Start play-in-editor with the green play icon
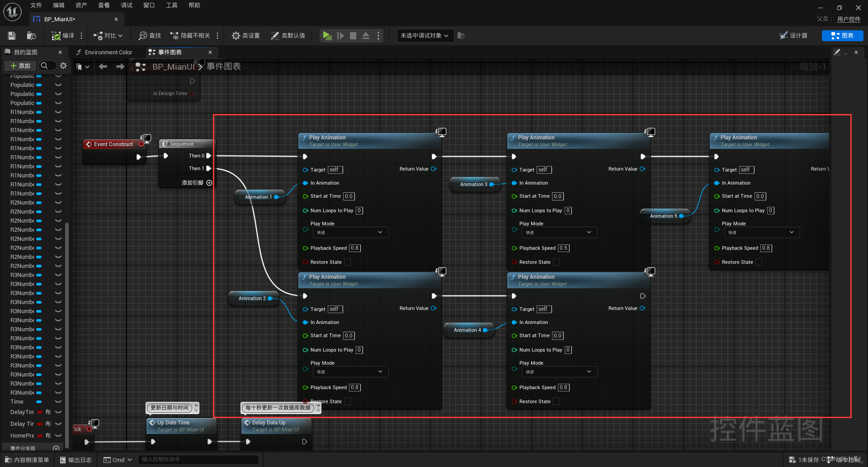Viewport: 868px width, 467px height. tap(327, 35)
